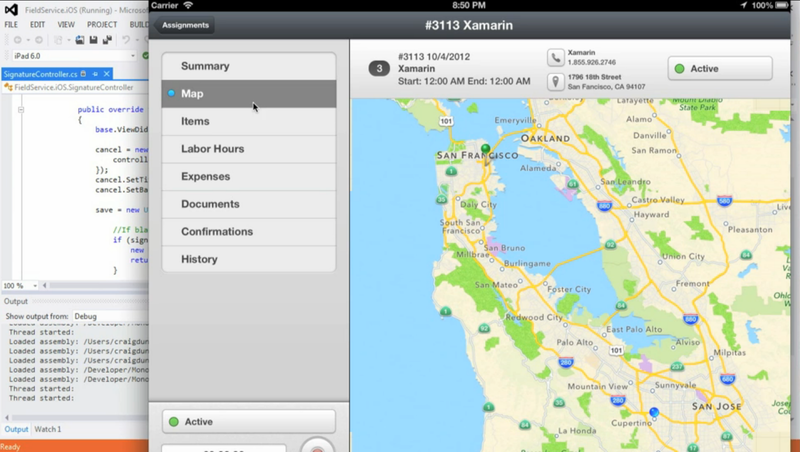Tap the blue current location dot near Cupertino

click(654, 412)
